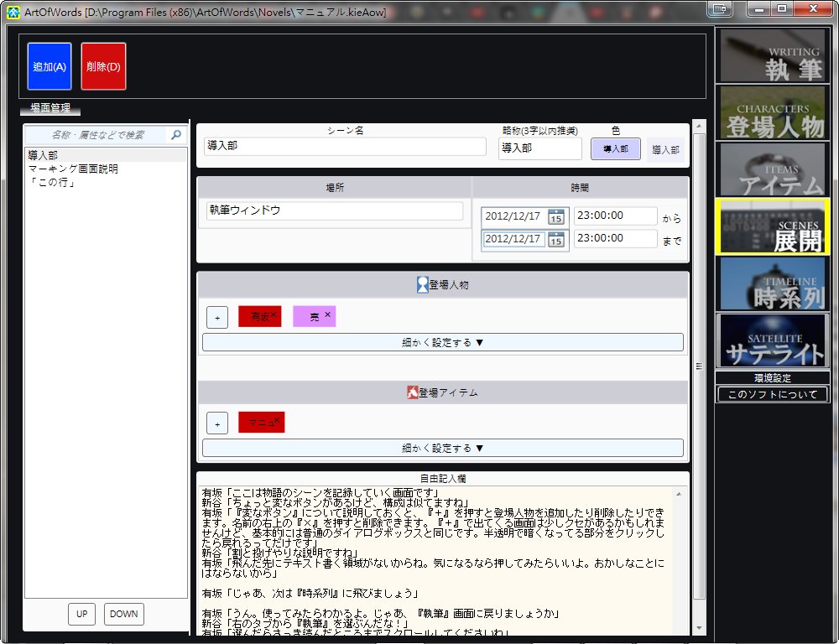Switch to the 場面管理 tab
This screenshot has height=644, width=839.
tap(50, 108)
